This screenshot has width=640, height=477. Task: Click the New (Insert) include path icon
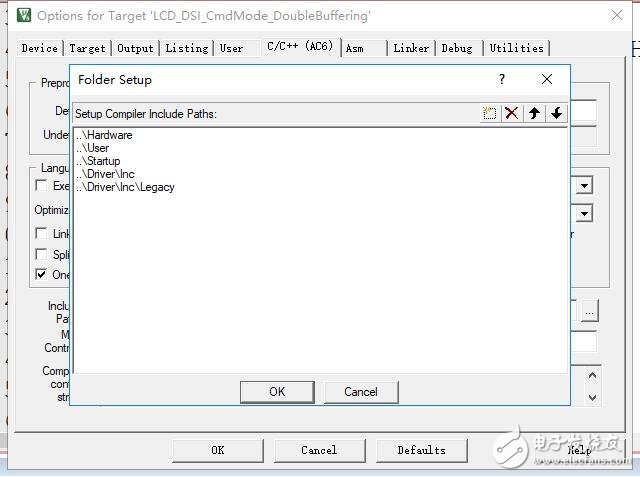(489, 113)
